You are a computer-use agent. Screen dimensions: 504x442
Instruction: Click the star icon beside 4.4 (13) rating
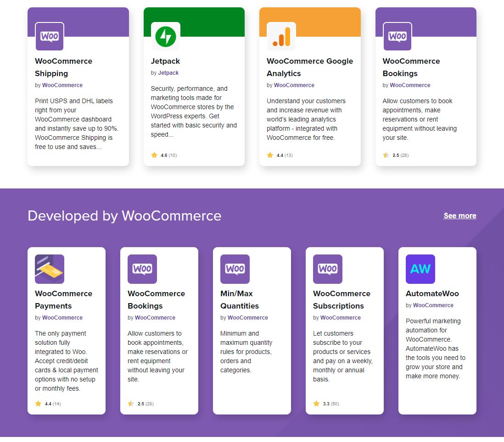pos(270,155)
